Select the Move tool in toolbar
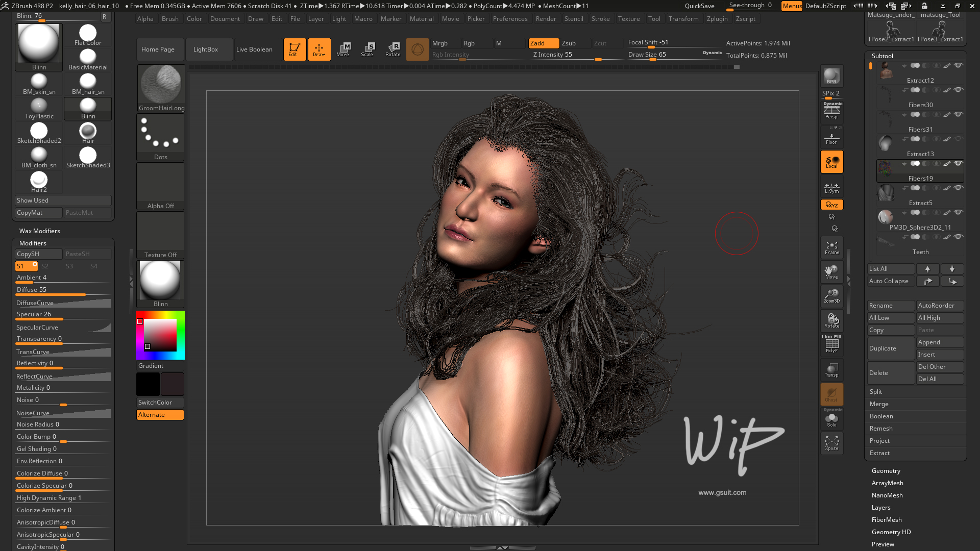Viewport: 980px width, 551px height. coord(344,48)
